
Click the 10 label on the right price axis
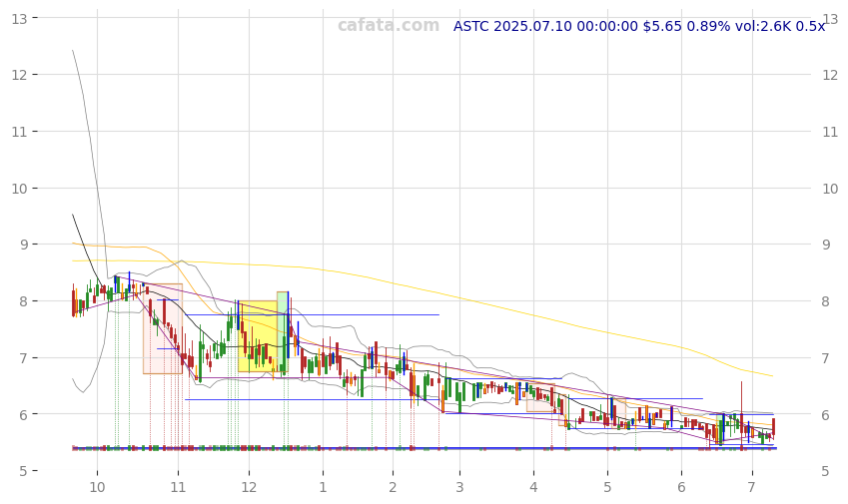(x=830, y=189)
